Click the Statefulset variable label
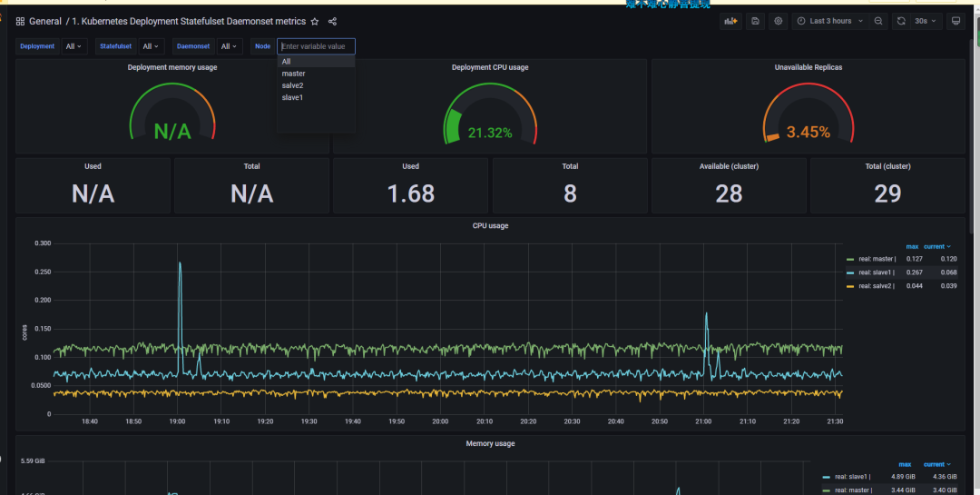The width and height of the screenshot is (980, 495). click(x=115, y=46)
